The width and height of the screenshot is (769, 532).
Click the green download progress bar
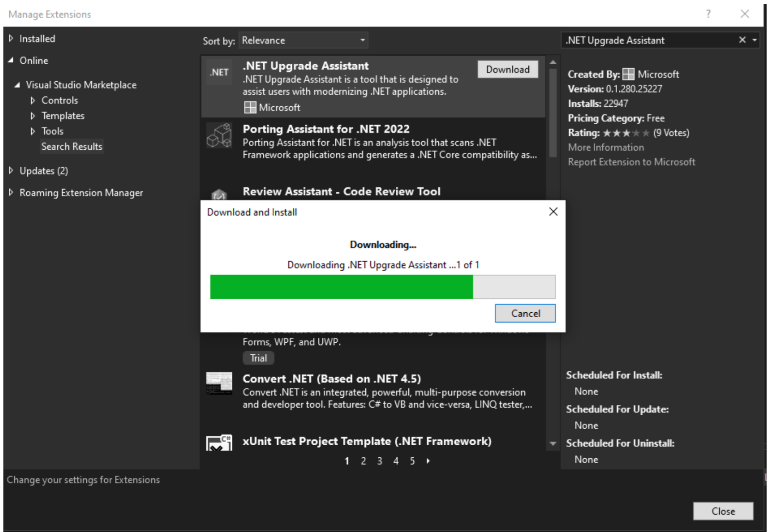(342, 287)
